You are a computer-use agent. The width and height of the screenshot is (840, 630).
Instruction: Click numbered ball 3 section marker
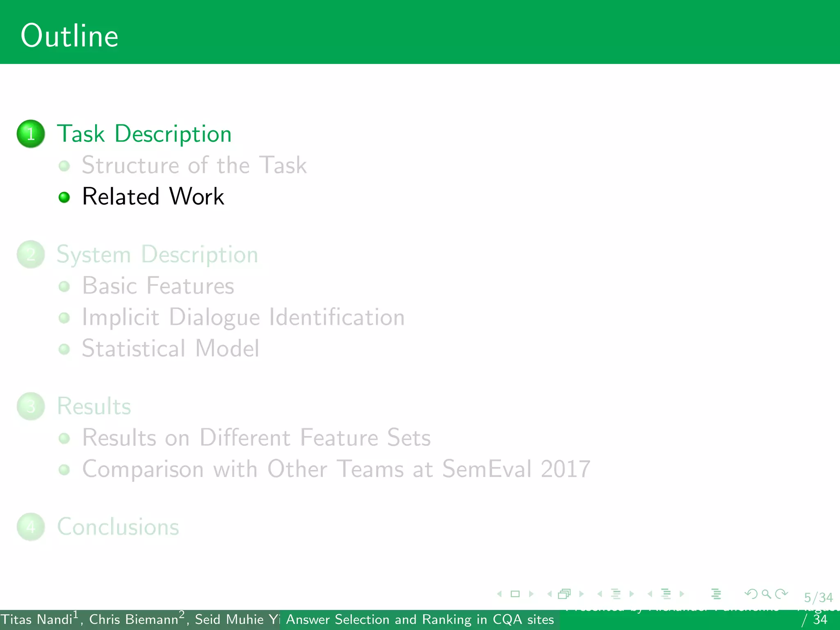coord(31,406)
